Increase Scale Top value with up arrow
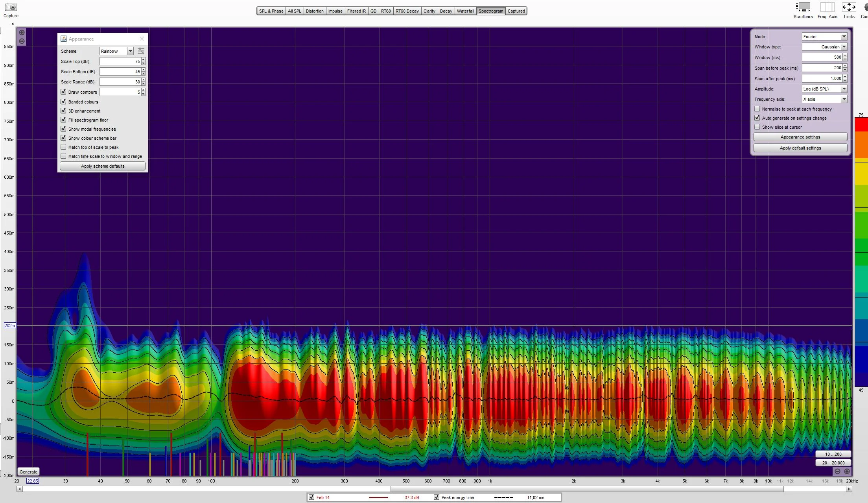This screenshot has height=503, width=868. click(144, 59)
